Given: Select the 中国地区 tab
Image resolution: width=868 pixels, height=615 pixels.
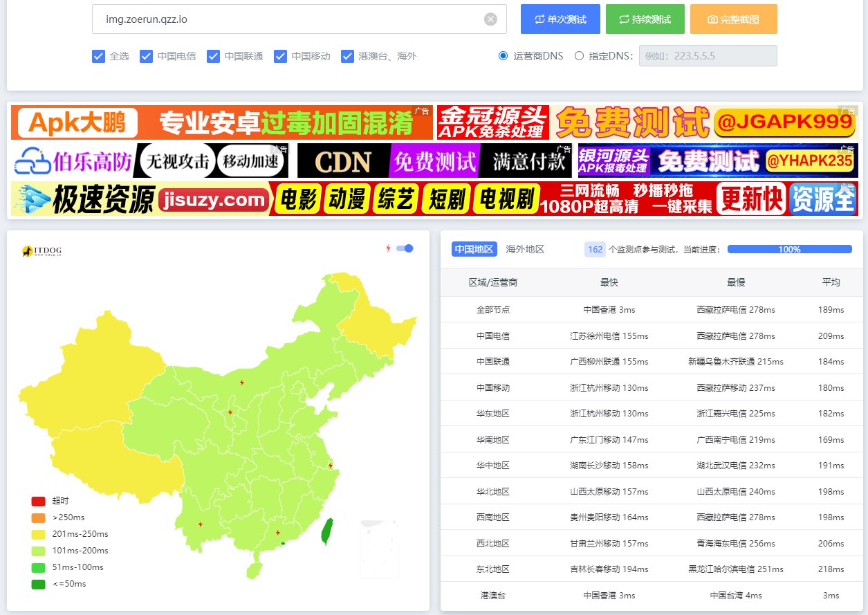Looking at the screenshot, I should point(474,249).
